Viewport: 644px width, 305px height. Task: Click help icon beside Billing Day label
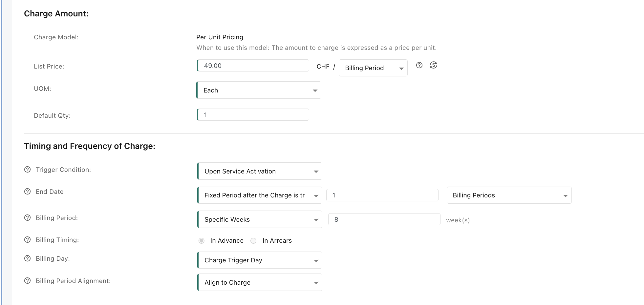tap(28, 258)
